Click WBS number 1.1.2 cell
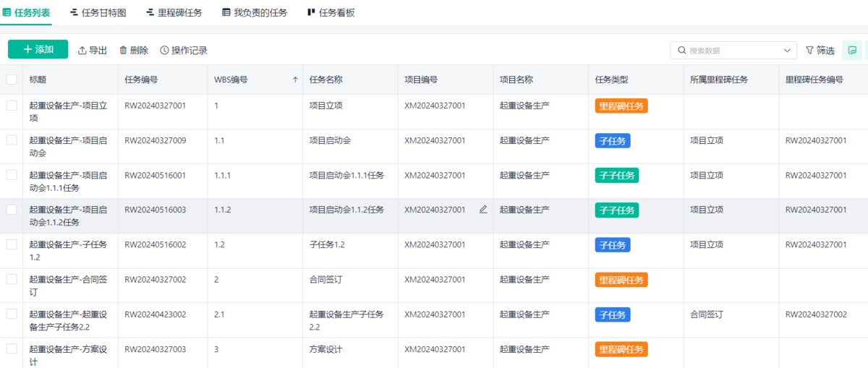Image resolution: width=868 pixels, height=368 pixels. pyautogui.click(x=222, y=210)
